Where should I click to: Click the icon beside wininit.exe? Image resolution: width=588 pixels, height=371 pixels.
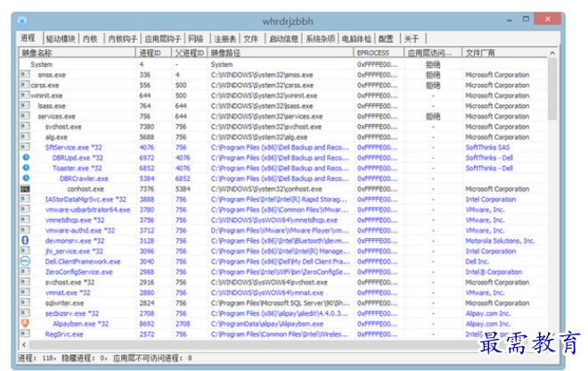[x=25, y=95]
